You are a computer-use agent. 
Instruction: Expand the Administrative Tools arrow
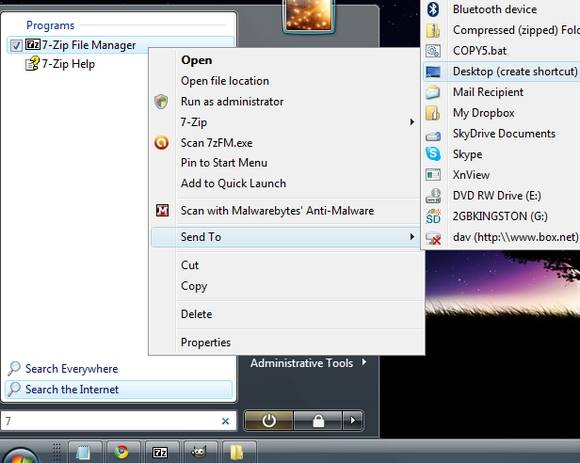pos(364,362)
